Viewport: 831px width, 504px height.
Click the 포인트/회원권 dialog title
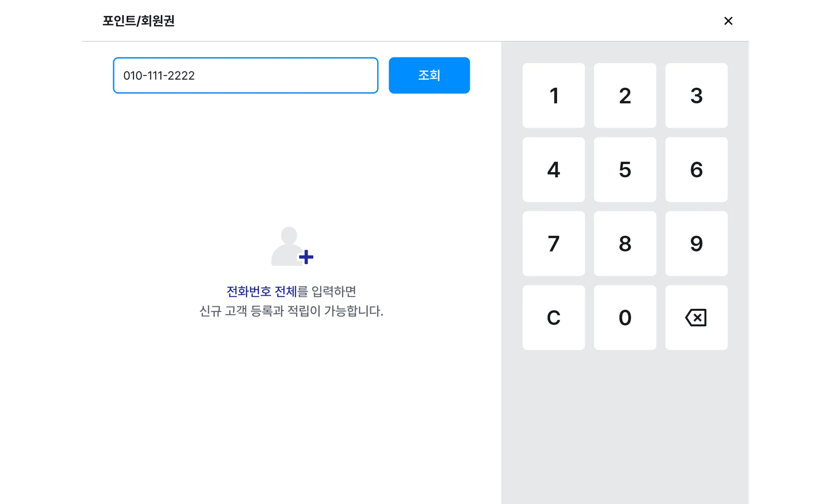(x=138, y=21)
